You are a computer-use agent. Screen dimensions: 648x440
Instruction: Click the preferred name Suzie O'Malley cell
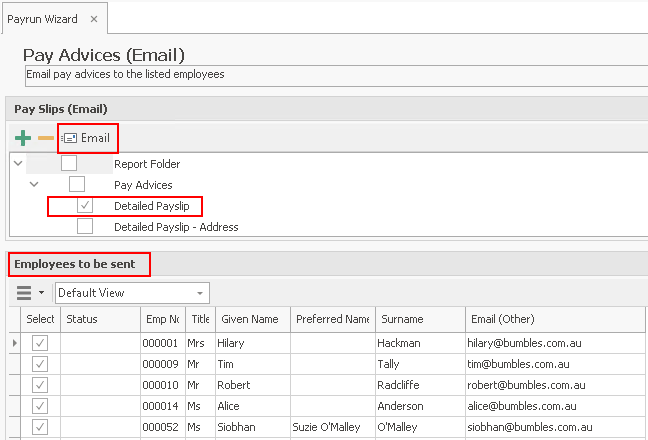tap(333, 427)
